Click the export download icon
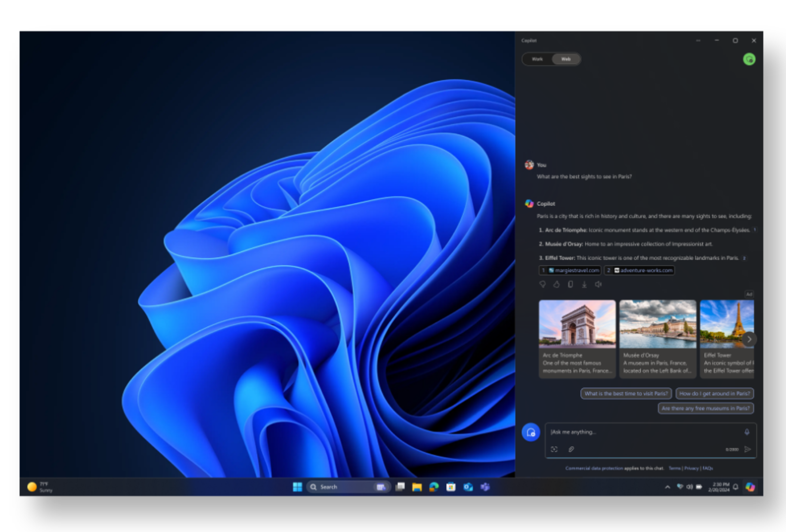Image resolution: width=786 pixels, height=532 pixels. click(584, 284)
